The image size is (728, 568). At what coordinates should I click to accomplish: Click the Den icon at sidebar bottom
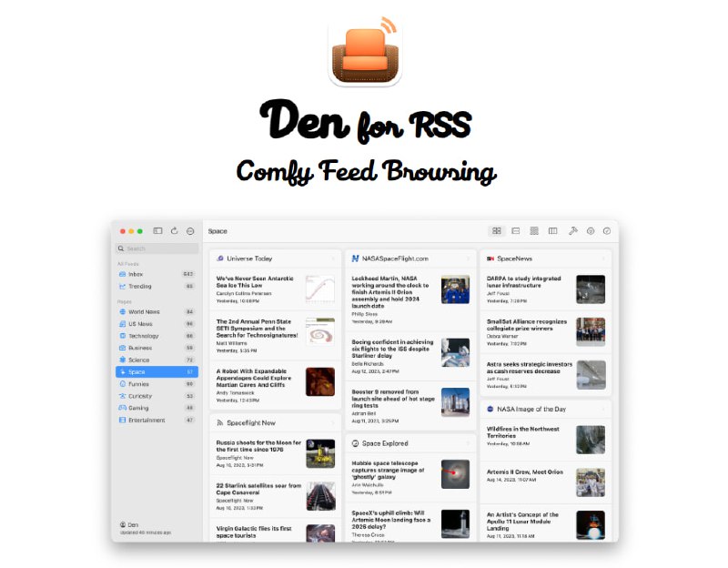[124, 524]
